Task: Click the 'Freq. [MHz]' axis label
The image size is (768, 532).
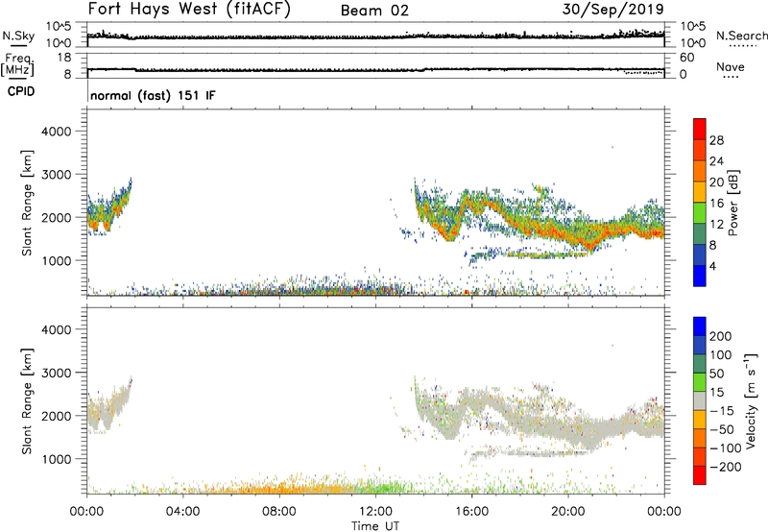Action: [18, 64]
